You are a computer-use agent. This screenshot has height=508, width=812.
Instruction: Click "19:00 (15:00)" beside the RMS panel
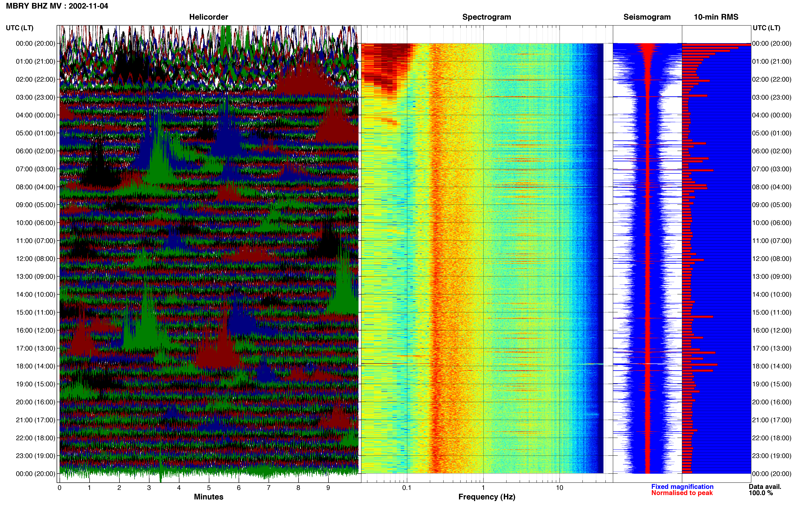pos(772,384)
